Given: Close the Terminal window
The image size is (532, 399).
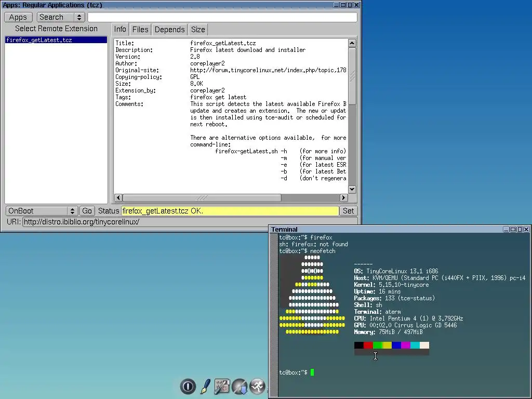Looking at the screenshot, I should pyautogui.click(x=526, y=229).
